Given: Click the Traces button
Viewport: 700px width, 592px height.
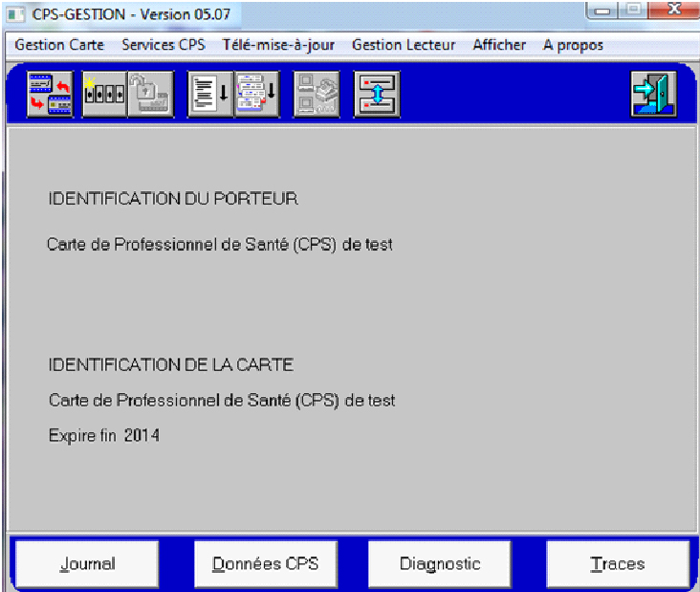Looking at the screenshot, I should (x=618, y=564).
